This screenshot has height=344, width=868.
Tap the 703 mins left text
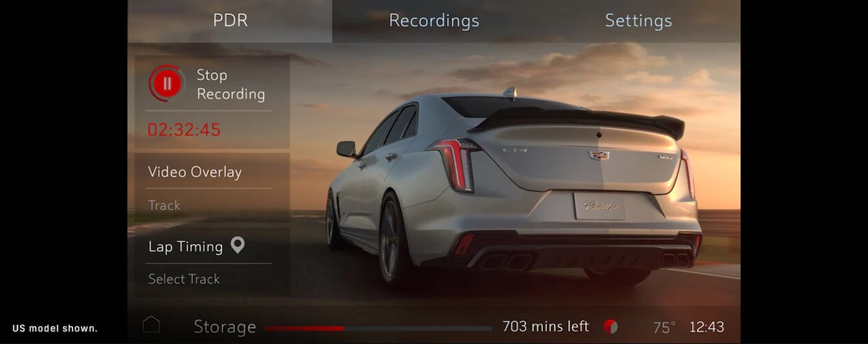pos(546,326)
